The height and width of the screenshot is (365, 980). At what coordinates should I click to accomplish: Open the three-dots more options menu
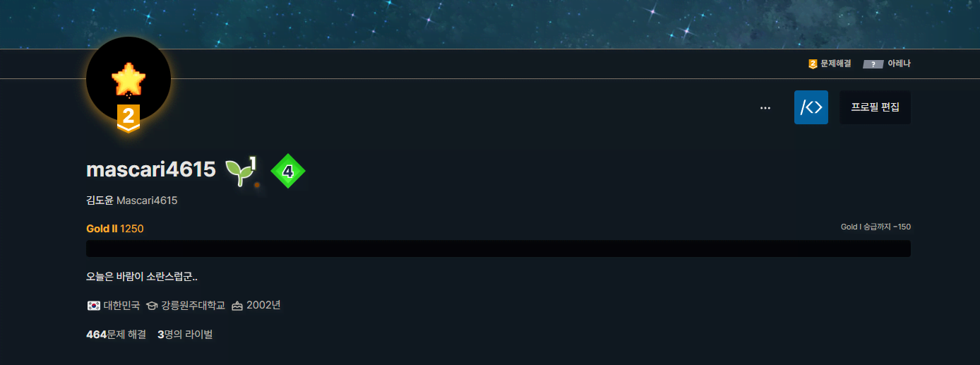click(765, 108)
